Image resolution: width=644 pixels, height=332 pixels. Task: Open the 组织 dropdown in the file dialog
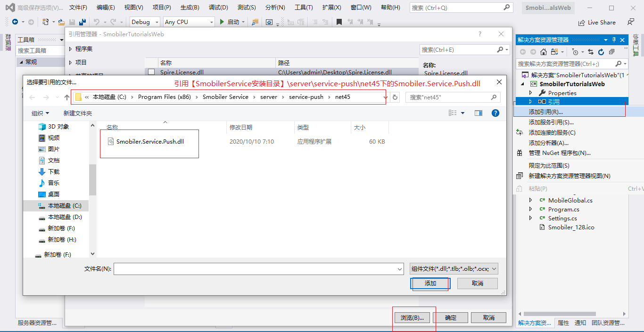click(41, 113)
